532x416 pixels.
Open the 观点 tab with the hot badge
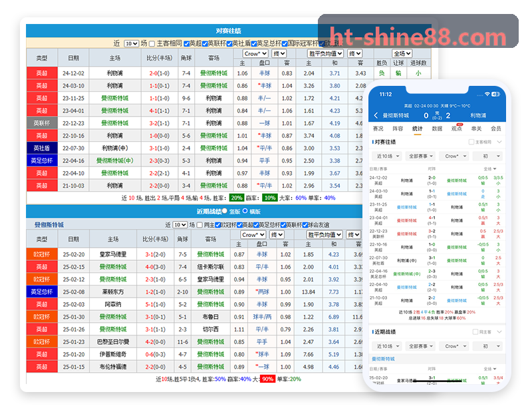(x=457, y=128)
